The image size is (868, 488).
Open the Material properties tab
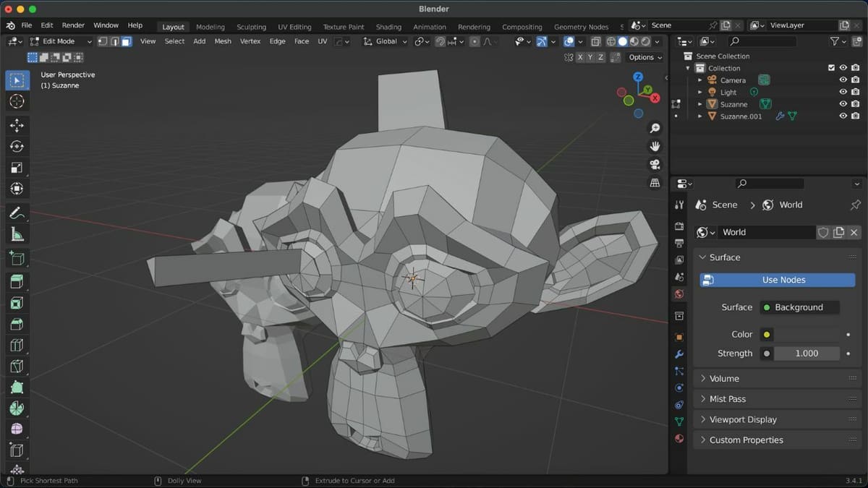pyautogui.click(x=678, y=439)
